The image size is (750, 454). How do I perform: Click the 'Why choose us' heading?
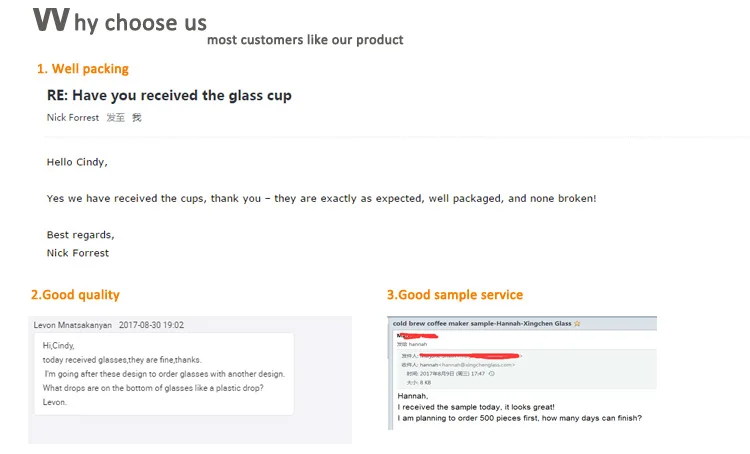coord(120,21)
